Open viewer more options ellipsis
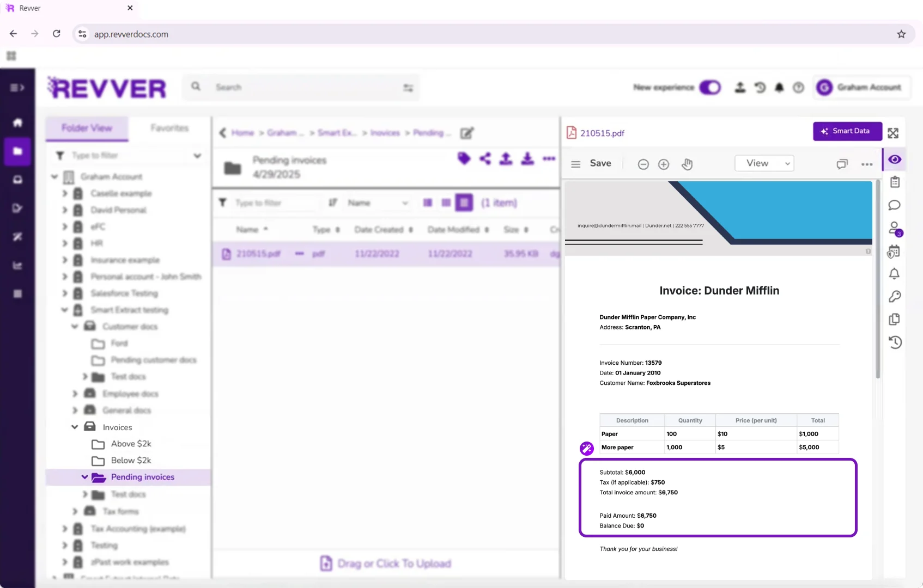 [867, 164]
